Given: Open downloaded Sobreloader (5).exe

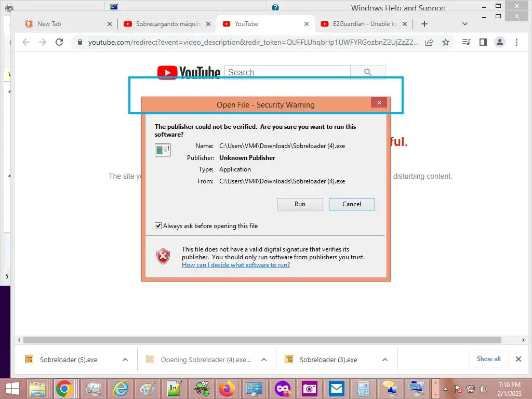Looking at the screenshot, I should 69,360.
